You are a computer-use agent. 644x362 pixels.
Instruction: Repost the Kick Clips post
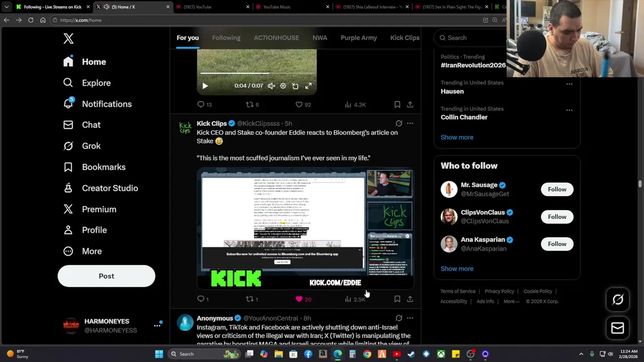pyautogui.click(x=252, y=299)
